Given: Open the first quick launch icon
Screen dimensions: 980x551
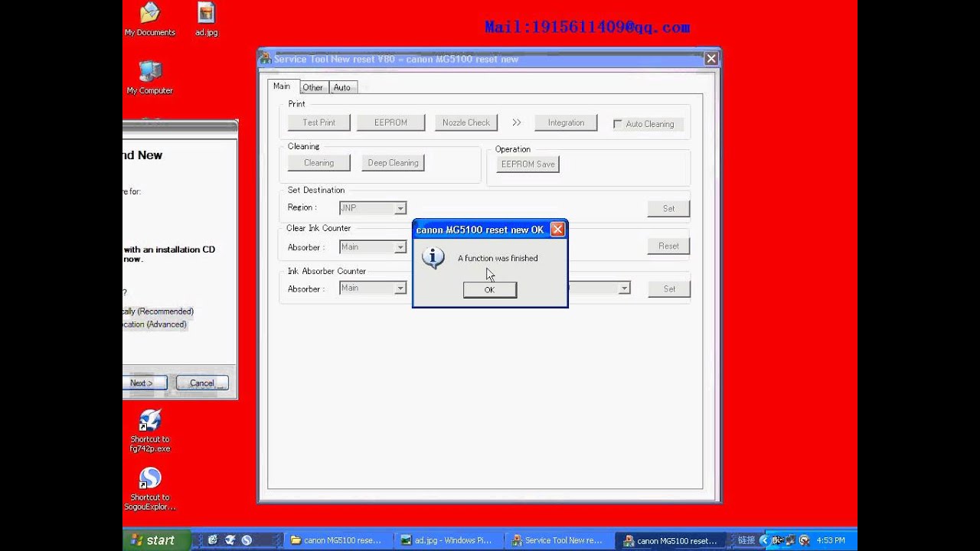Looking at the screenshot, I should pos(213,540).
